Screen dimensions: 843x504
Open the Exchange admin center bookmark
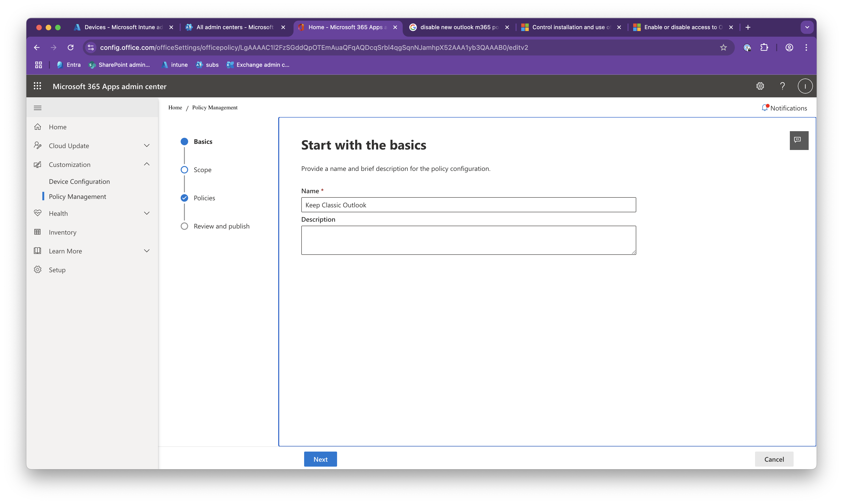[258, 65]
